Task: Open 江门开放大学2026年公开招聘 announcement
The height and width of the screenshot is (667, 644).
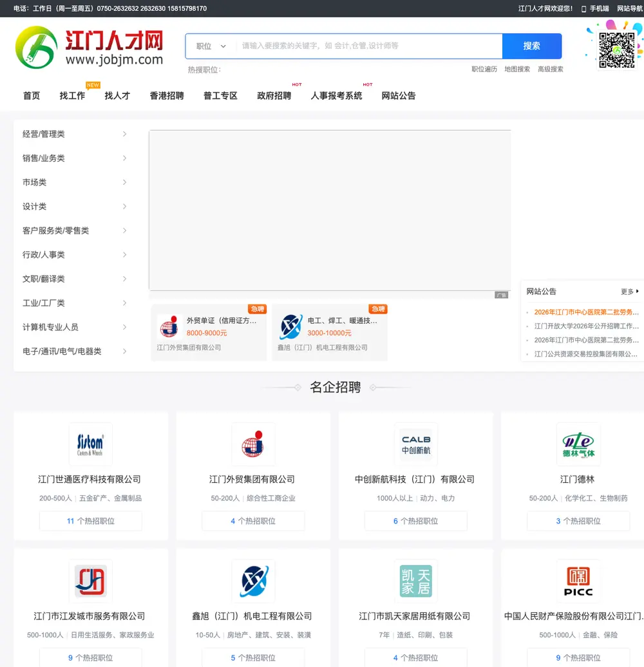Action: coord(587,326)
